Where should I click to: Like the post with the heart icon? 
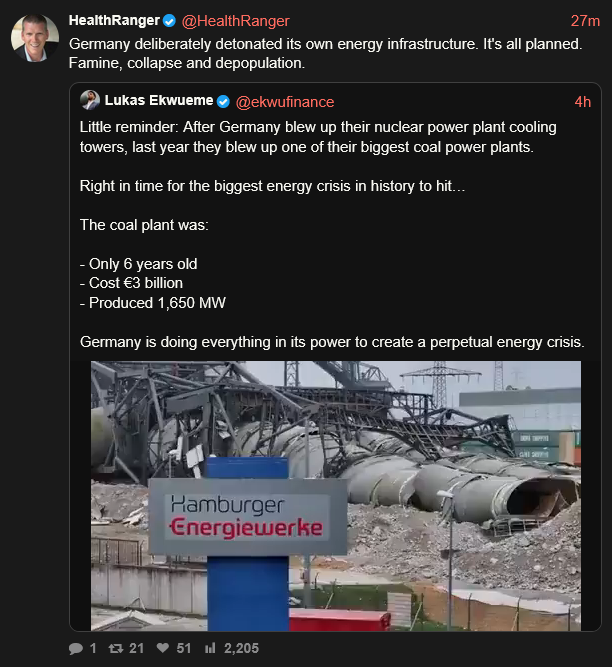[x=163, y=648]
